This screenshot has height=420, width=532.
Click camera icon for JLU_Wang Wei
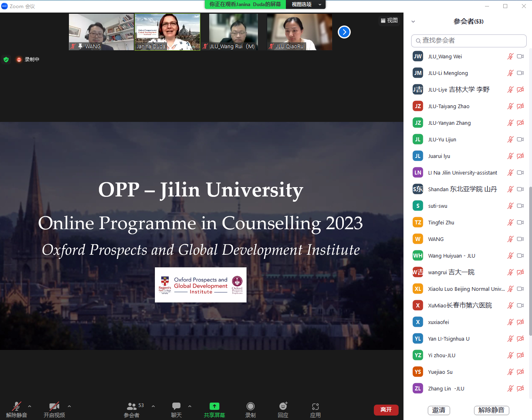point(520,56)
